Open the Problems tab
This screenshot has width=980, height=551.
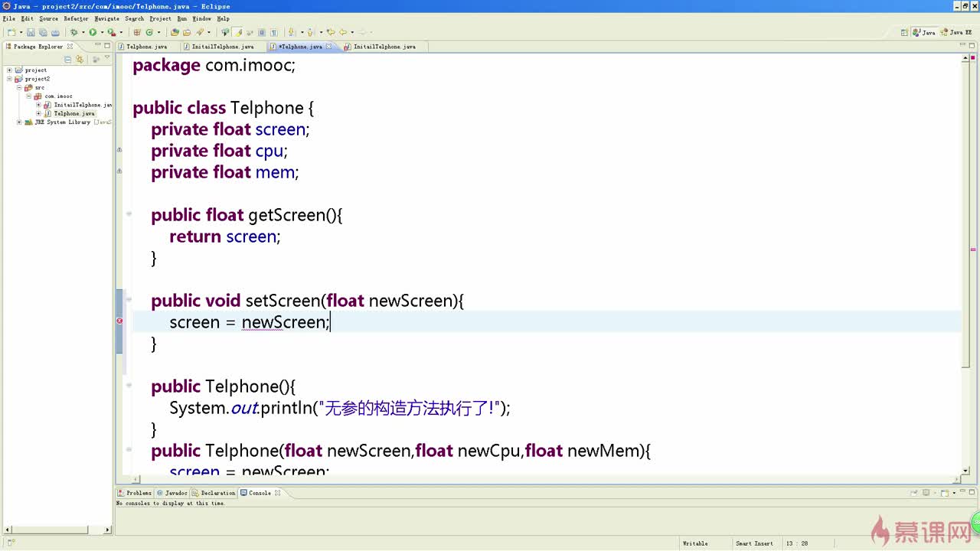(135, 493)
